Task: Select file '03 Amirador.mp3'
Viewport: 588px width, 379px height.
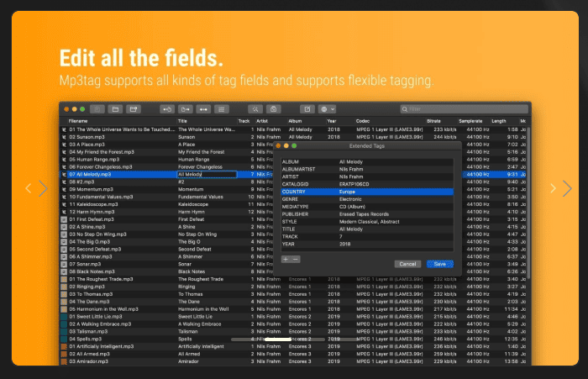Action: 88,361
